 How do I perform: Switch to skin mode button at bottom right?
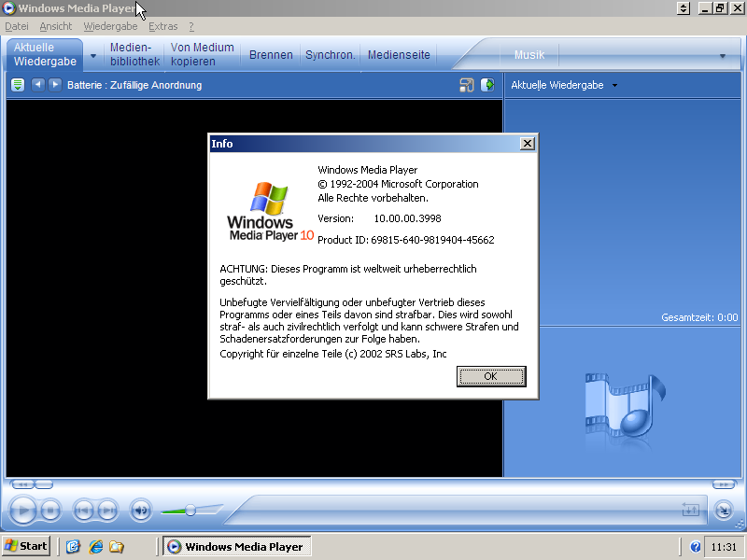[724, 511]
